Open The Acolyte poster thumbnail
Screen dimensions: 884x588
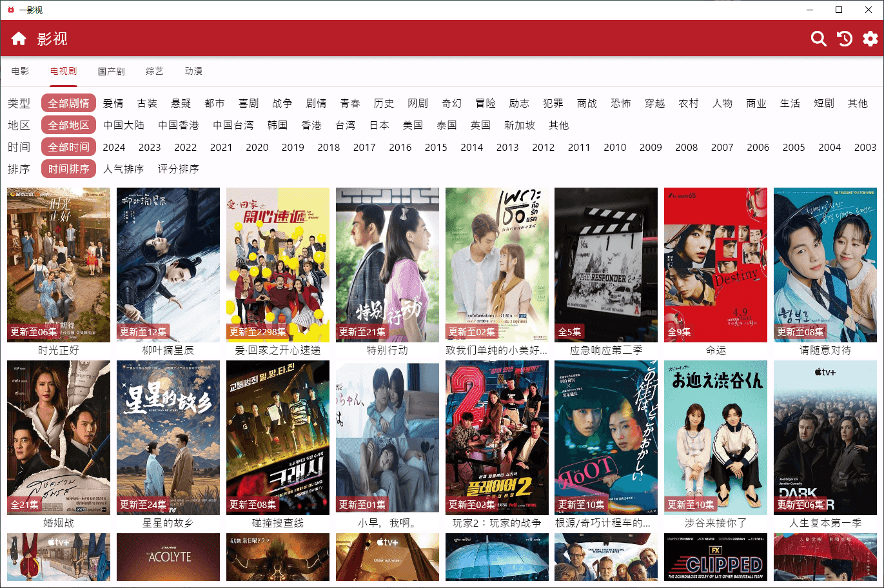pyautogui.click(x=168, y=557)
